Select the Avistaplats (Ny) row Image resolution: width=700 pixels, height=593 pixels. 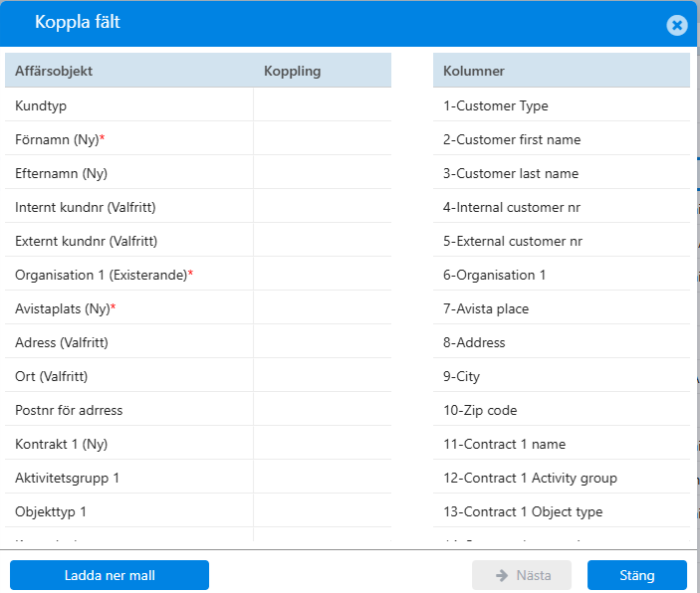(198, 309)
